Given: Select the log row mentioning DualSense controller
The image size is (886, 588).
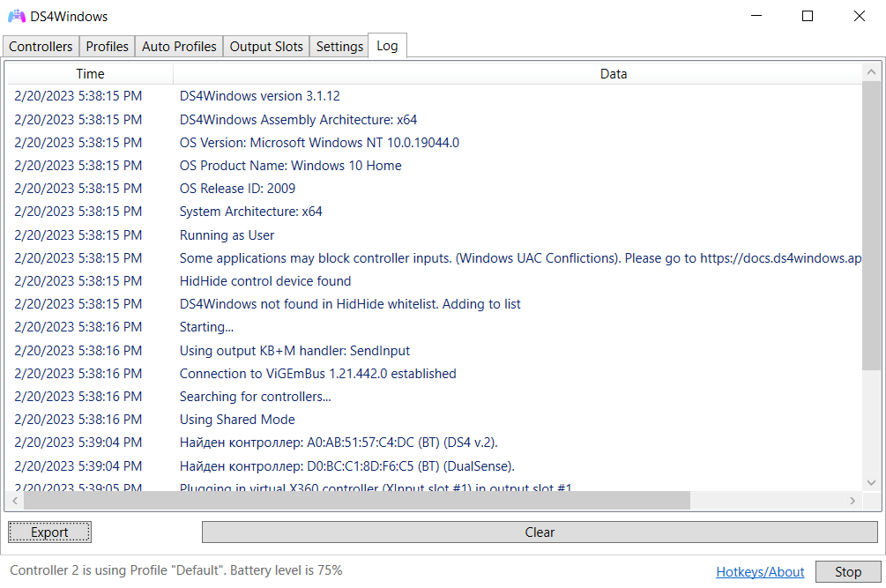Looking at the screenshot, I should click(x=435, y=466).
